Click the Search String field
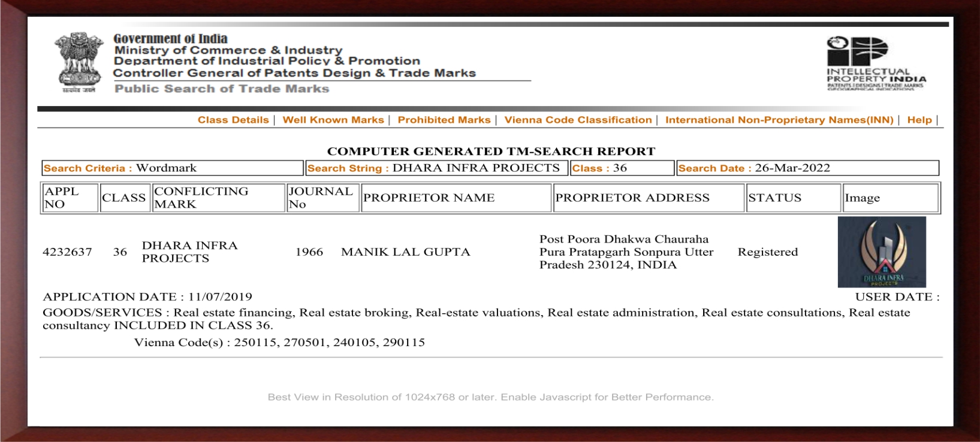The width and height of the screenshot is (980, 442). [x=436, y=168]
